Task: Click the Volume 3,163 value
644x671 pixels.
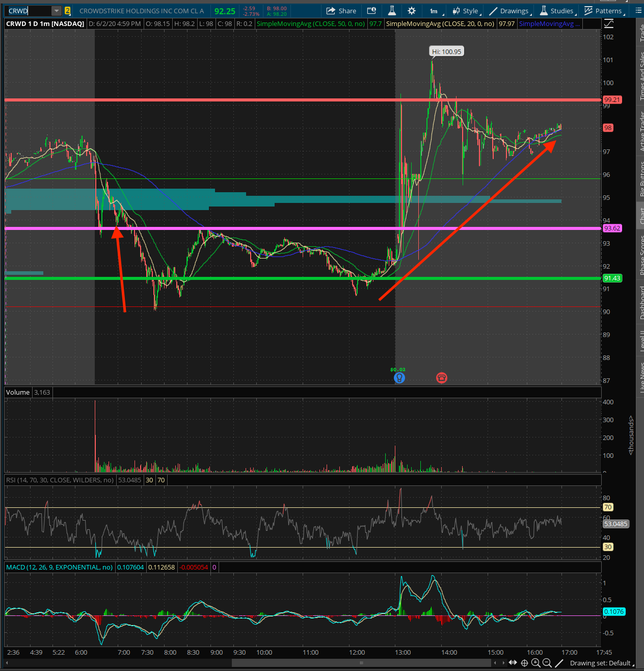Action: [42, 392]
